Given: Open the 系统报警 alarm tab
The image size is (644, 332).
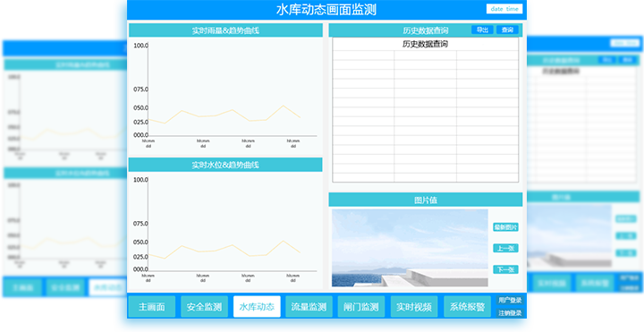Looking at the screenshot, I should [x=467, y=307].
